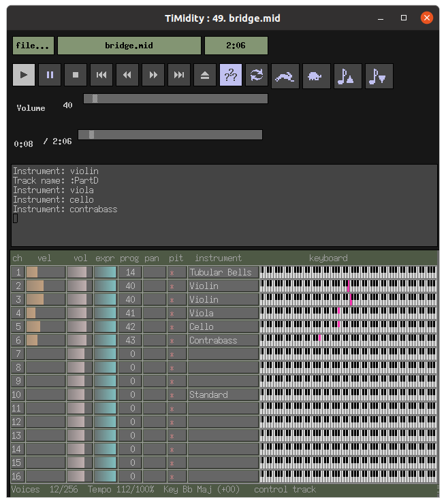Screen dimensions: 446x504
Task: Click the elapsed time 0:08
Action: [23, 144]
